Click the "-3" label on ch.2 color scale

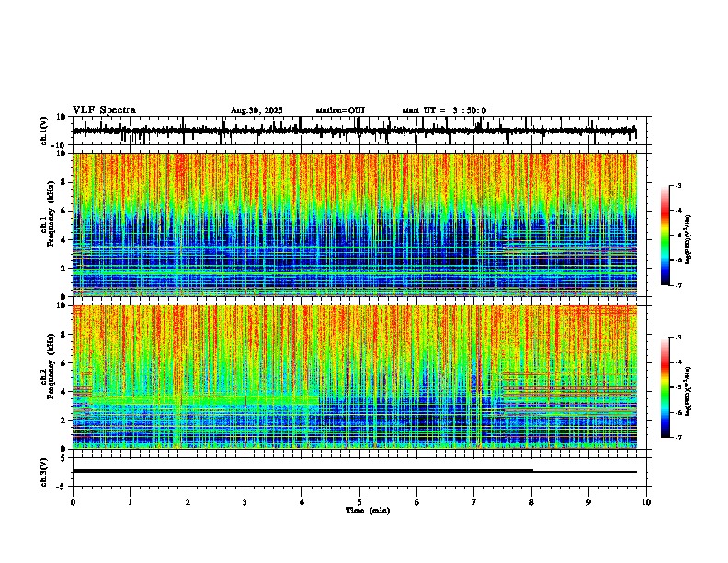point(678,338)
